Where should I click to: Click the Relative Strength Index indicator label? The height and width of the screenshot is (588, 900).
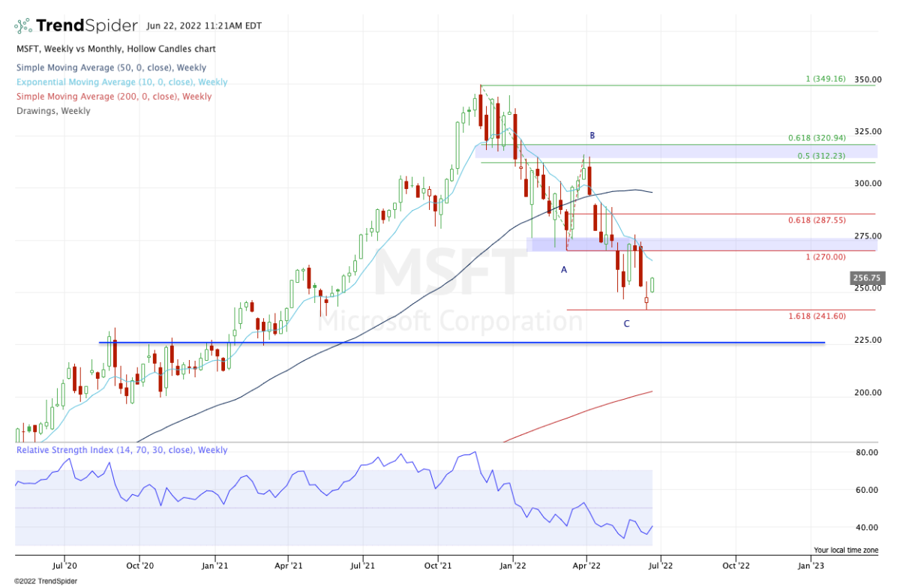click(x=121, y=450)
